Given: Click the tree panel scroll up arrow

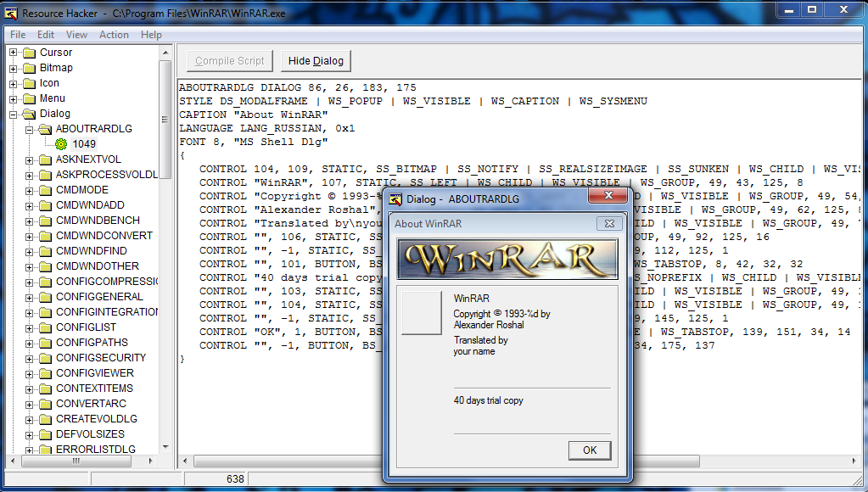Looking at the screenshot, I should [165, 53].
